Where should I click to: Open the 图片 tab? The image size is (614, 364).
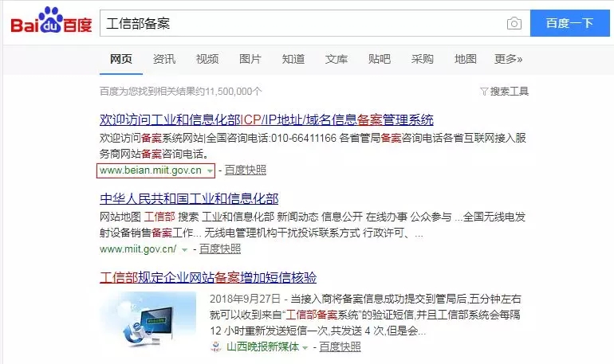(250, 59)
